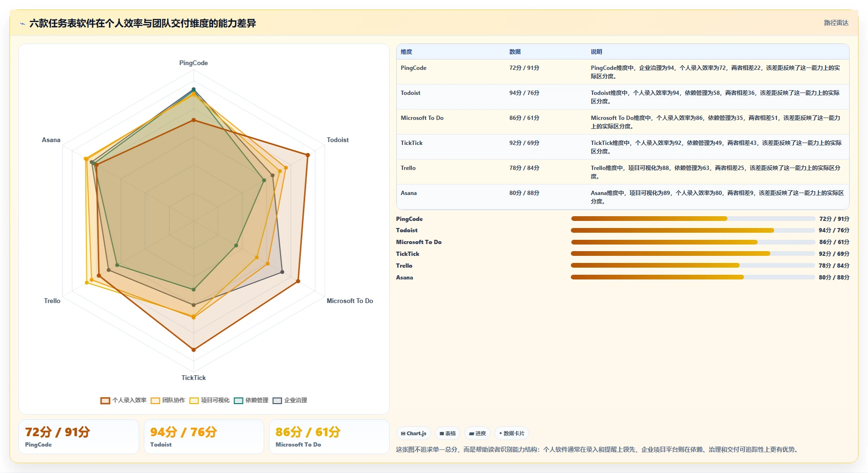Click the 维度 table column header

[x=407, y=52]
